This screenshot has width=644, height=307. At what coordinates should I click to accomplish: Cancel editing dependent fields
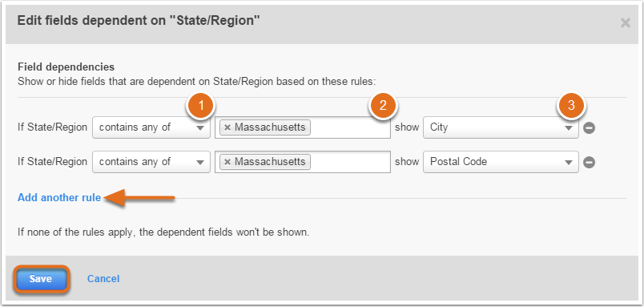(x=103, y=279)
